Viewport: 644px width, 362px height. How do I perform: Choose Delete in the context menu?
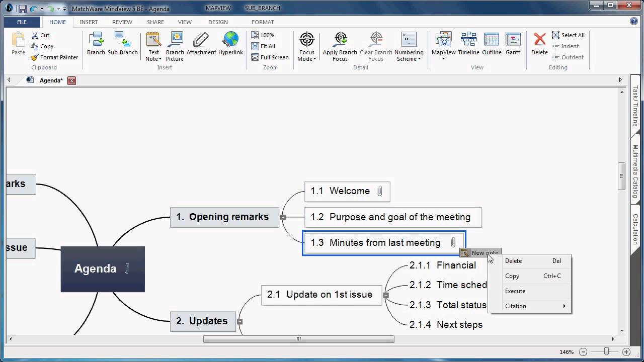click(530, 260)
